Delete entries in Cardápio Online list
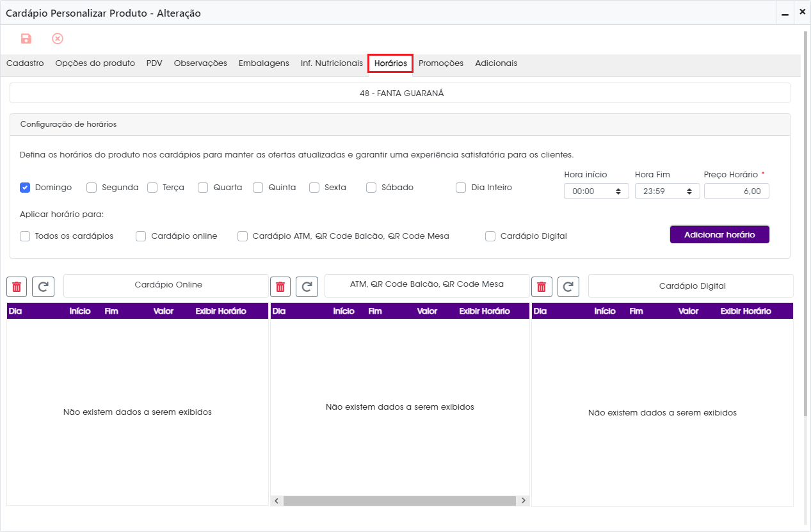The height and width of the screenshot is (532, 811). [x=17, y=286]
